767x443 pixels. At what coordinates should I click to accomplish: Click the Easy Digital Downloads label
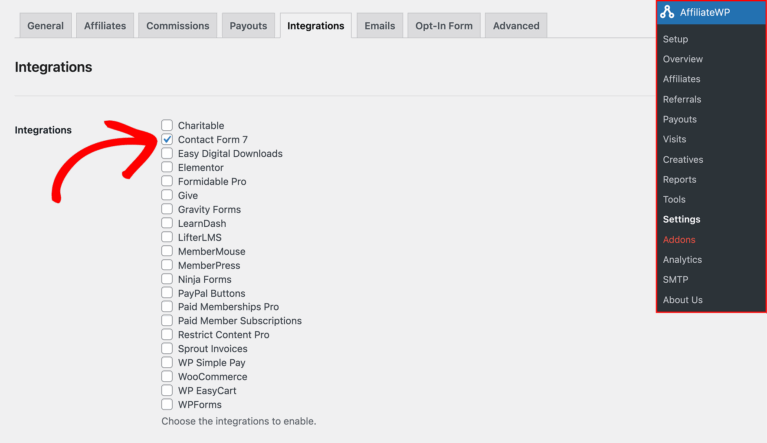(230, 154)
